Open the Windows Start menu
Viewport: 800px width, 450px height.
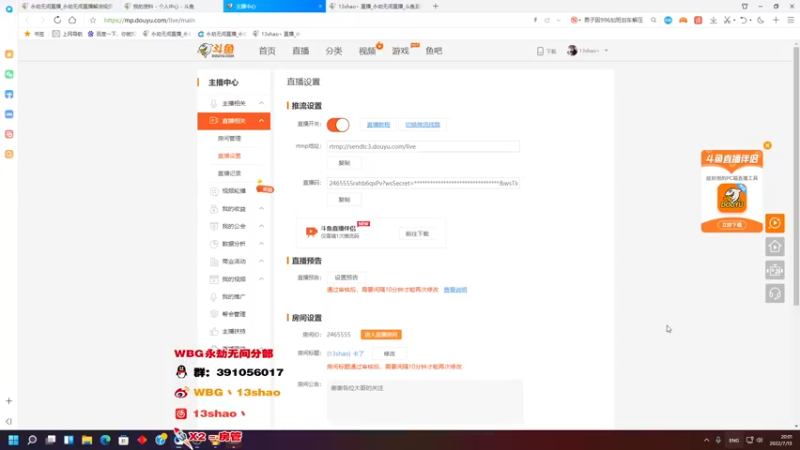(x=13, y=440)
